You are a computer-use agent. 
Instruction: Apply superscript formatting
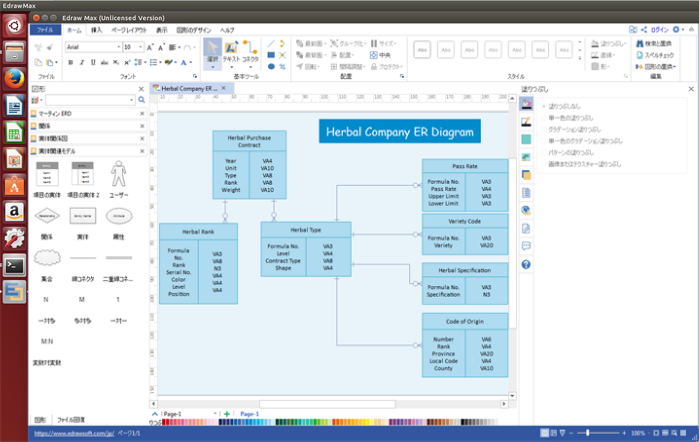pyautogui.click(x=127, y=62)
